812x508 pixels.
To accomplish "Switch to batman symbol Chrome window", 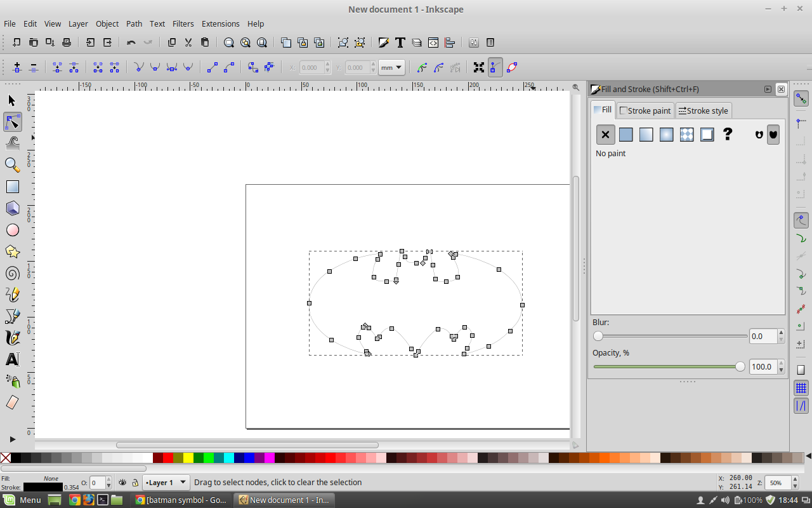I will pos(181,500).
